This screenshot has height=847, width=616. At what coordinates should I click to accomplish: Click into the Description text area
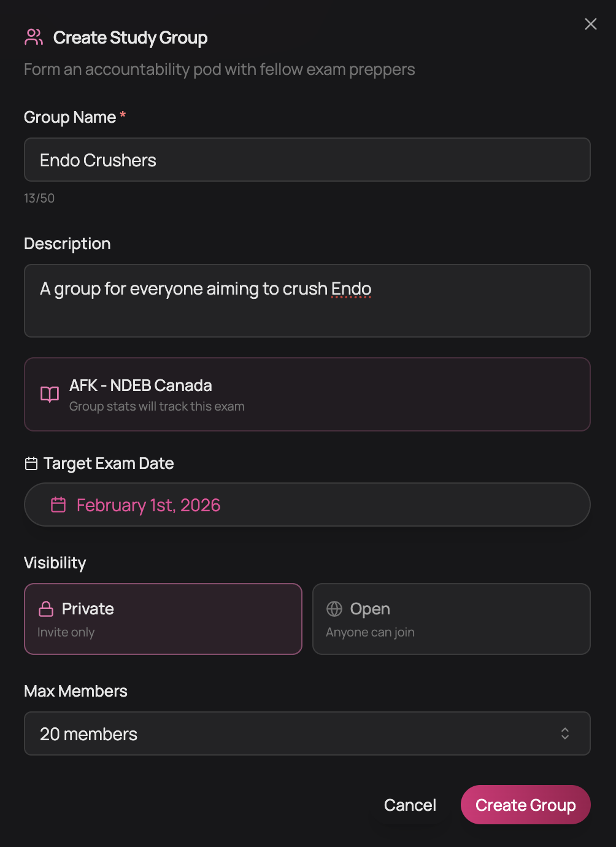click(307, 314)
